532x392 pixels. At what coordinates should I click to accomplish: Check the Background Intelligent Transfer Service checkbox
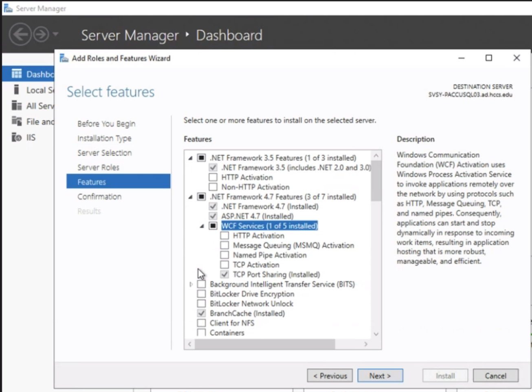(202, 284)
